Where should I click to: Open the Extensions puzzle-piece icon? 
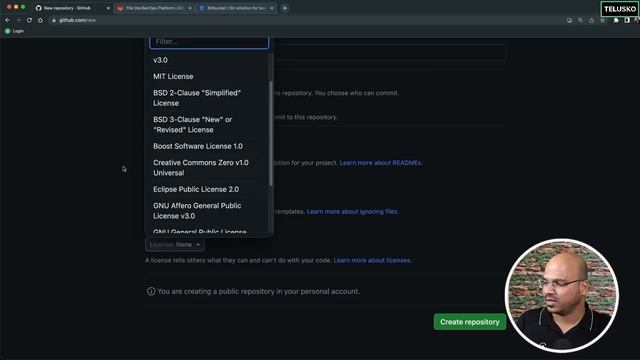click(x=616, y=20)
